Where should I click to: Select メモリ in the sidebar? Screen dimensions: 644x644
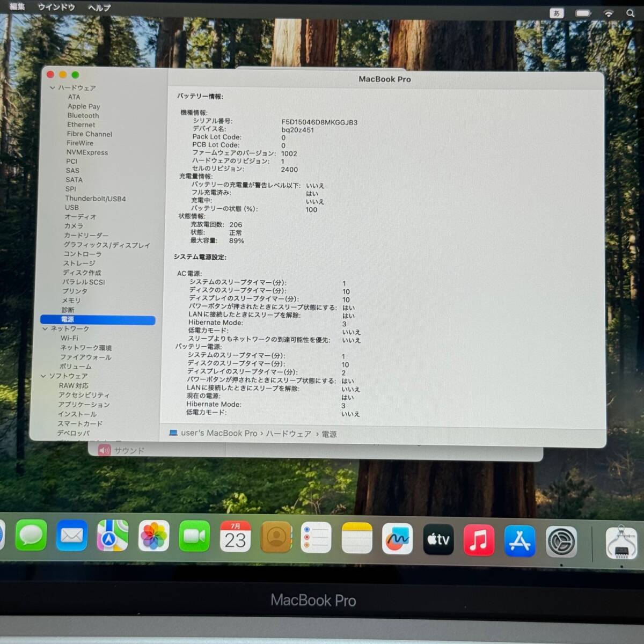click(71, 301)
